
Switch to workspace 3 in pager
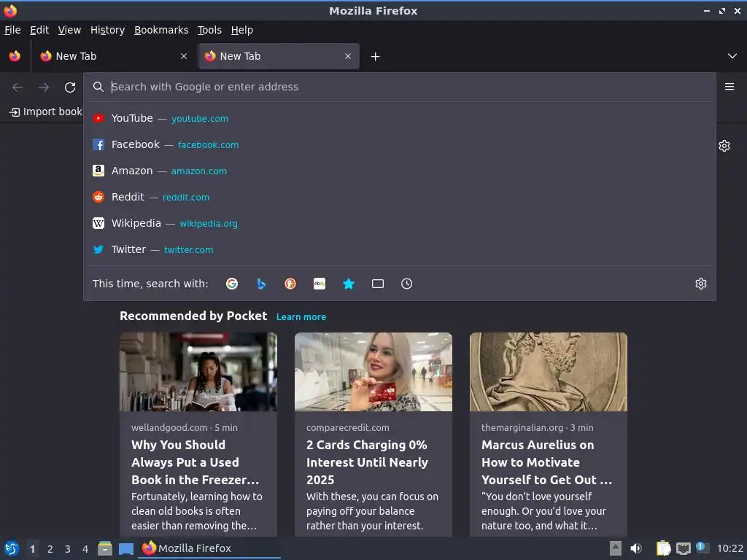point(68,549)
